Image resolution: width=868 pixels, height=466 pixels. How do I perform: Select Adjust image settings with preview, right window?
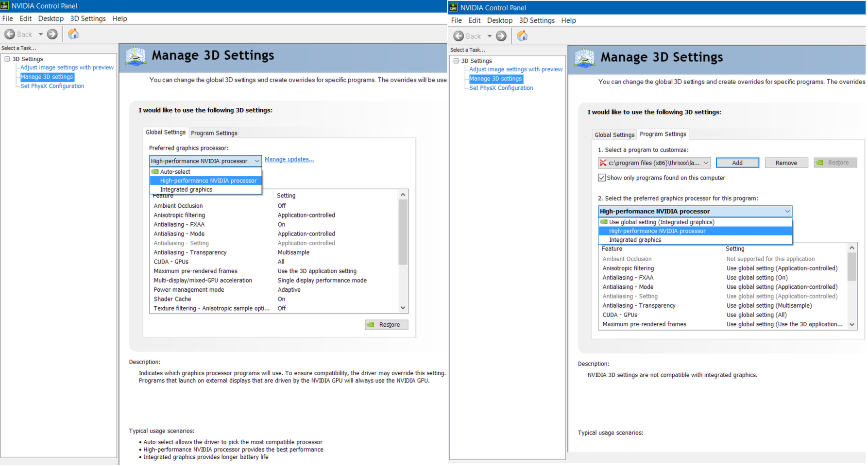[516, 69]
